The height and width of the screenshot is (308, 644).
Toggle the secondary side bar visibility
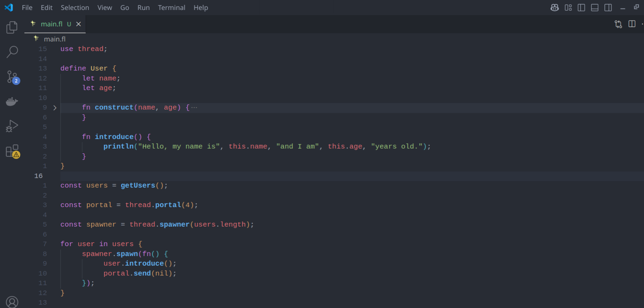tap(608, 8)
